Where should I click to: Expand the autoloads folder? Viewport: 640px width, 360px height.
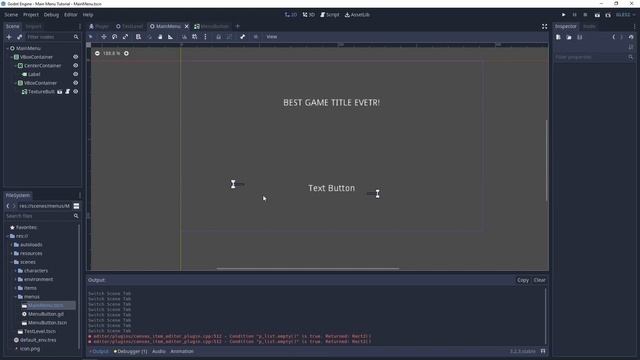click(x=11, y=245)
